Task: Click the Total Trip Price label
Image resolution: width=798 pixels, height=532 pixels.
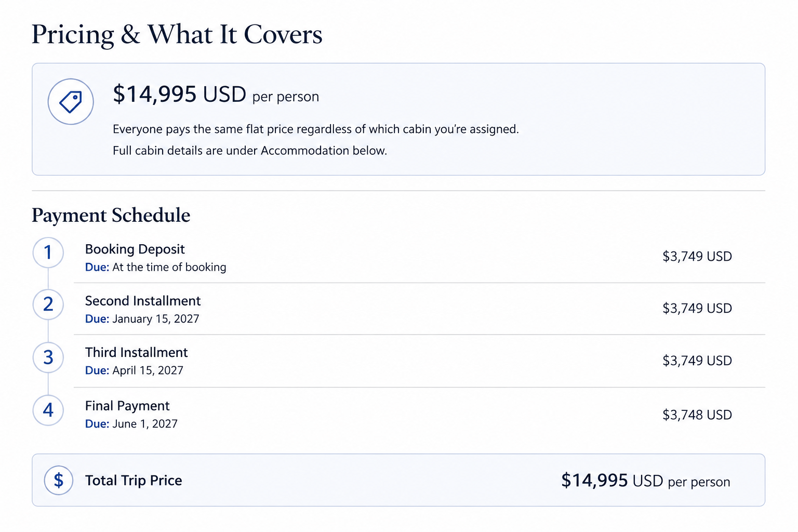Action: (134, 481)
